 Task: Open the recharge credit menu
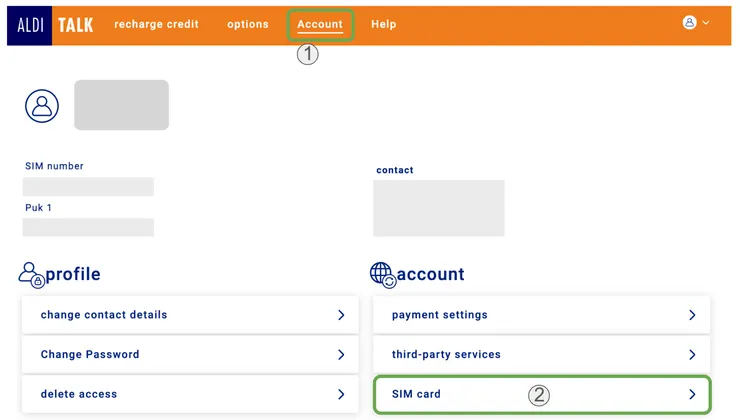pyautogui.click(x=156, y=24)
